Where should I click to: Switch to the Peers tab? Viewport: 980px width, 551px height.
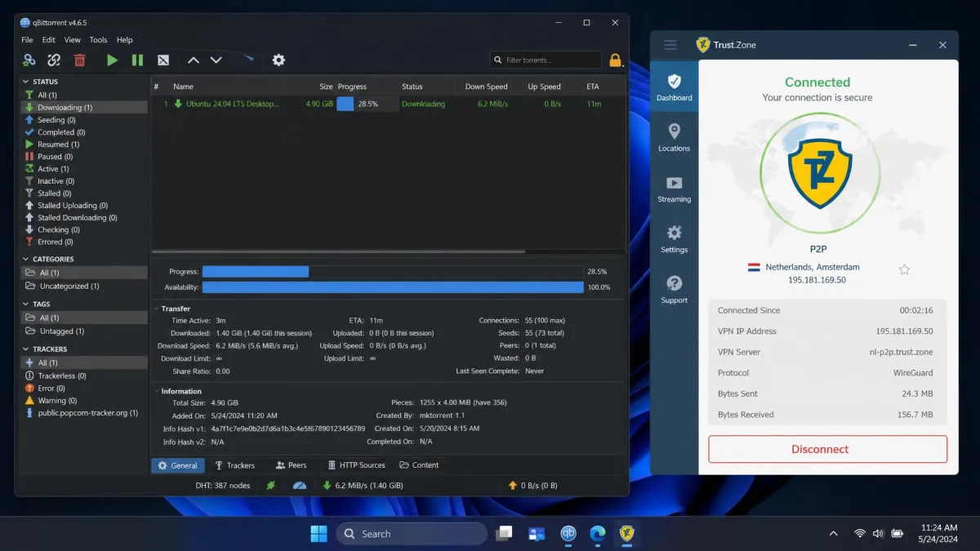[x=291, y=465]
